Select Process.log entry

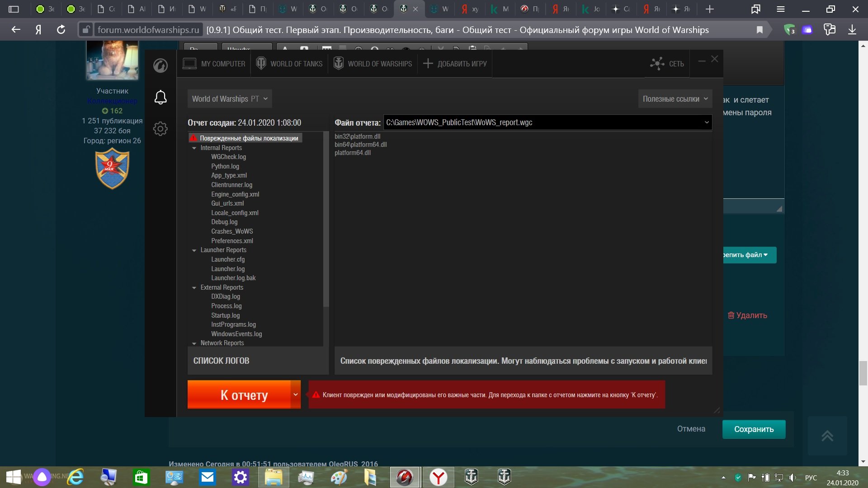226,306
